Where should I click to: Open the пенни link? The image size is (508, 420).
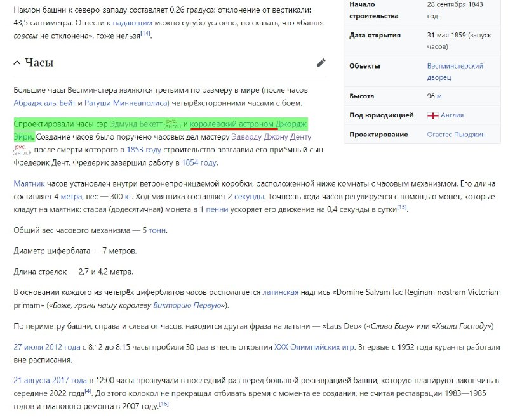click(217, 209)
